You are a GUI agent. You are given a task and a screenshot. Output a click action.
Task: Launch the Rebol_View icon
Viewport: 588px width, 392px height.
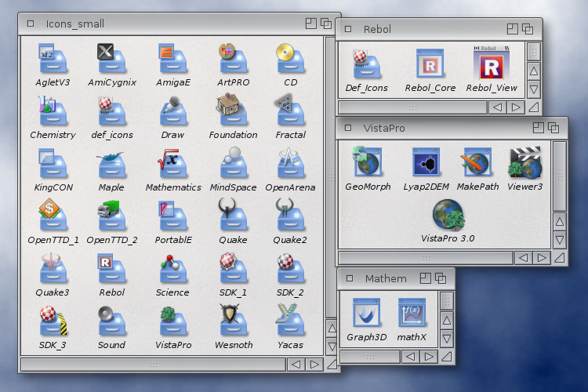(492, 63)
